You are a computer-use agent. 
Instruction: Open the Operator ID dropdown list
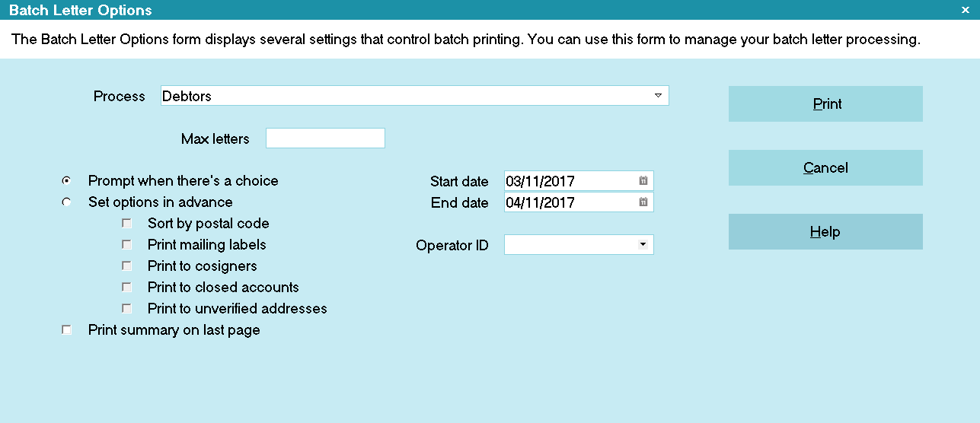(x=643, y=245)
